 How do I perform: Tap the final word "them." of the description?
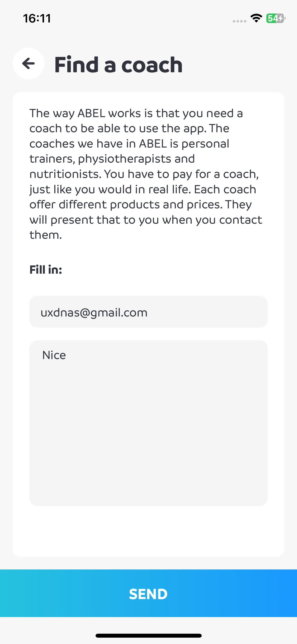click(46, 235)
